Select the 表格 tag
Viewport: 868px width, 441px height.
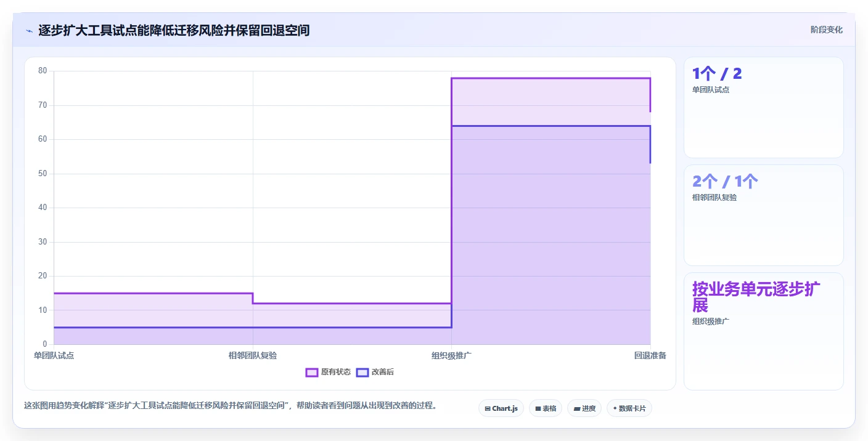coord(546,408)
